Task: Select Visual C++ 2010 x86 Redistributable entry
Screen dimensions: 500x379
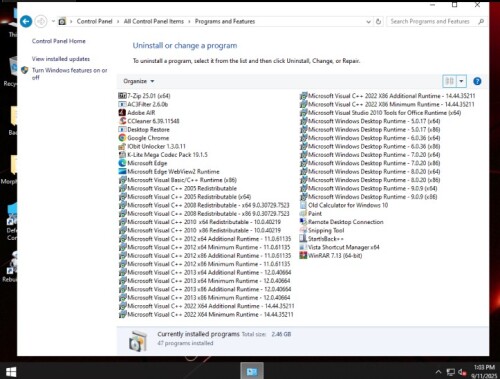Action: tap(200, 230)
